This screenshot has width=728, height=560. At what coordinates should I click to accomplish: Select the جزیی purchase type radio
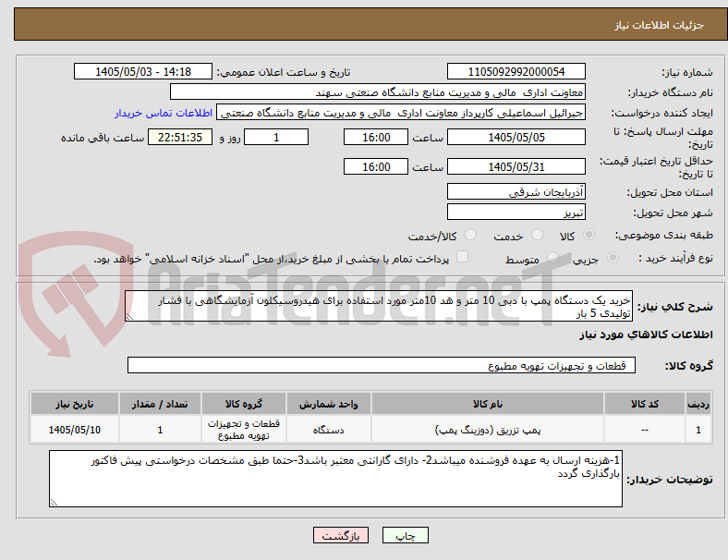613,258
